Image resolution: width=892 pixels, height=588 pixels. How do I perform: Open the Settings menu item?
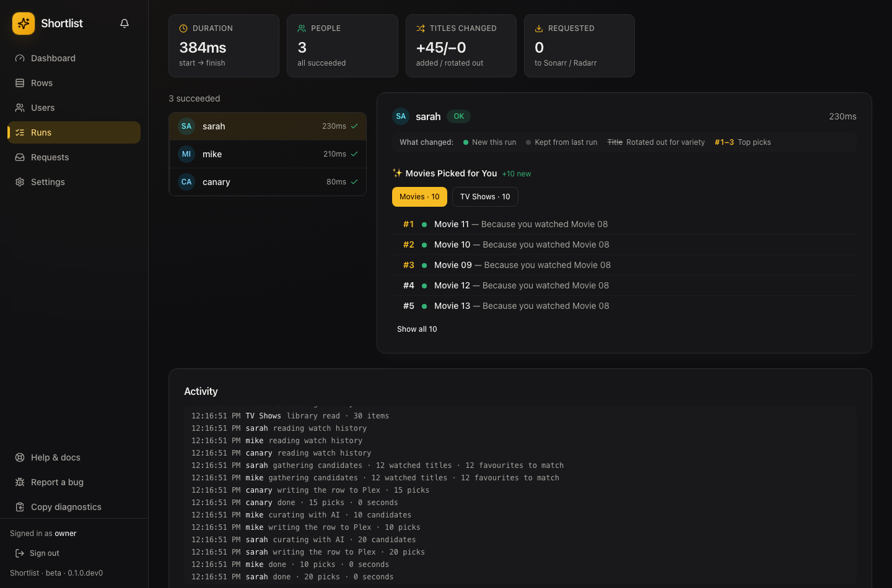coord(74,182)
